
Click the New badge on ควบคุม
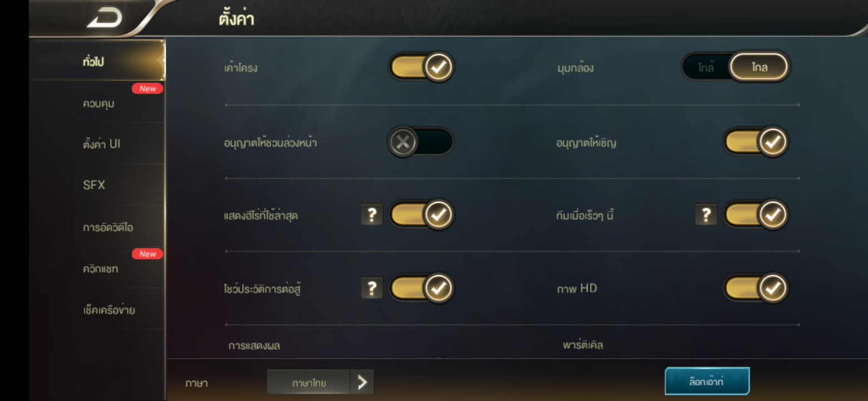click(x=147, y=89)
